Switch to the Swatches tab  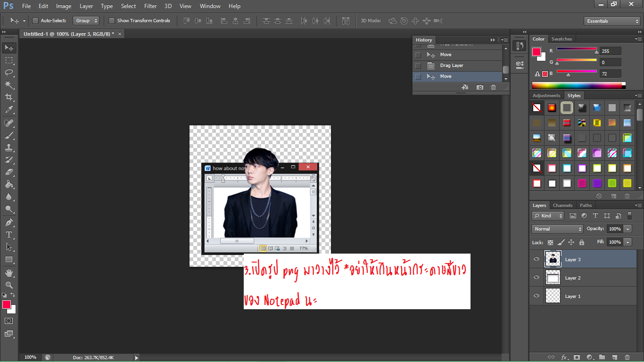tap(561, 39)
